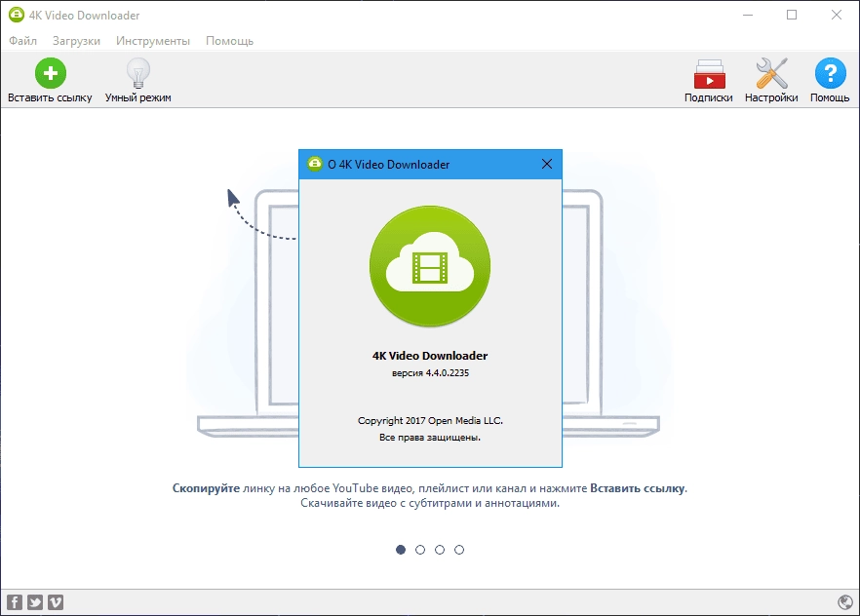860x616 pixels.
Task: Click the bold 4K Video Downloader name
Action: click(430, 356)
